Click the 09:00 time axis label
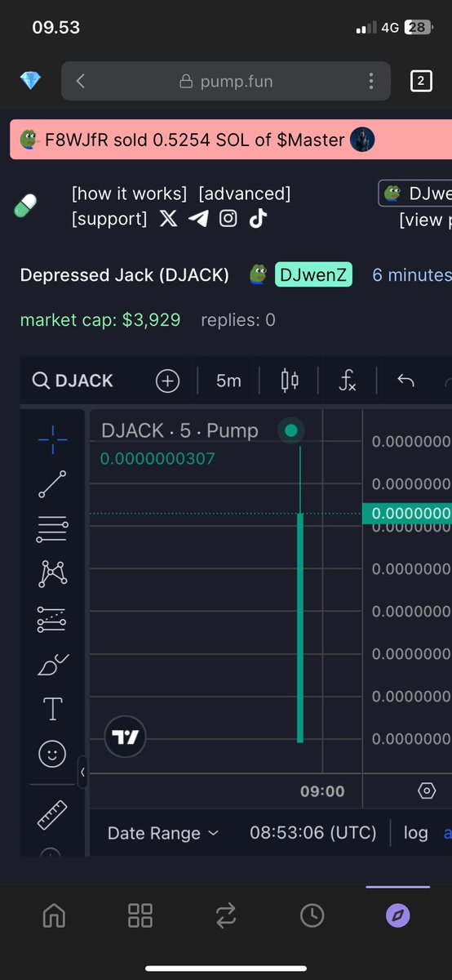452x980 pixels. point(322,791)
